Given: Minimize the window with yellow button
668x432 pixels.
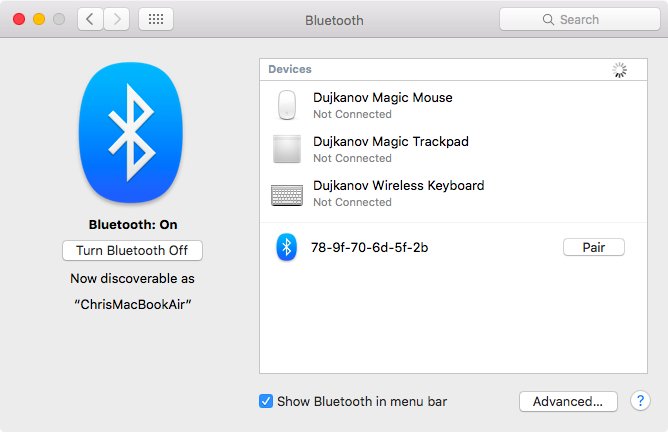Looking at the screenshot, I should pos(39,19).
